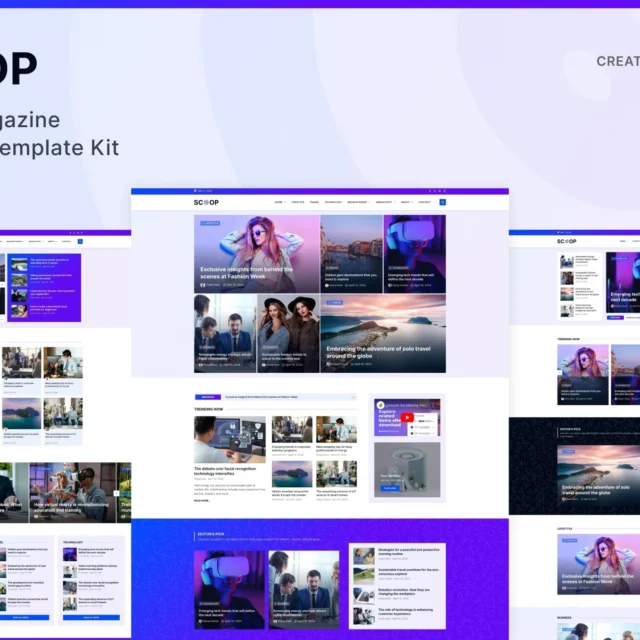Viewport: 640px width, 640px height.
Task: Open the business meeting article tile in hero grid
Action: coord(225,333)
